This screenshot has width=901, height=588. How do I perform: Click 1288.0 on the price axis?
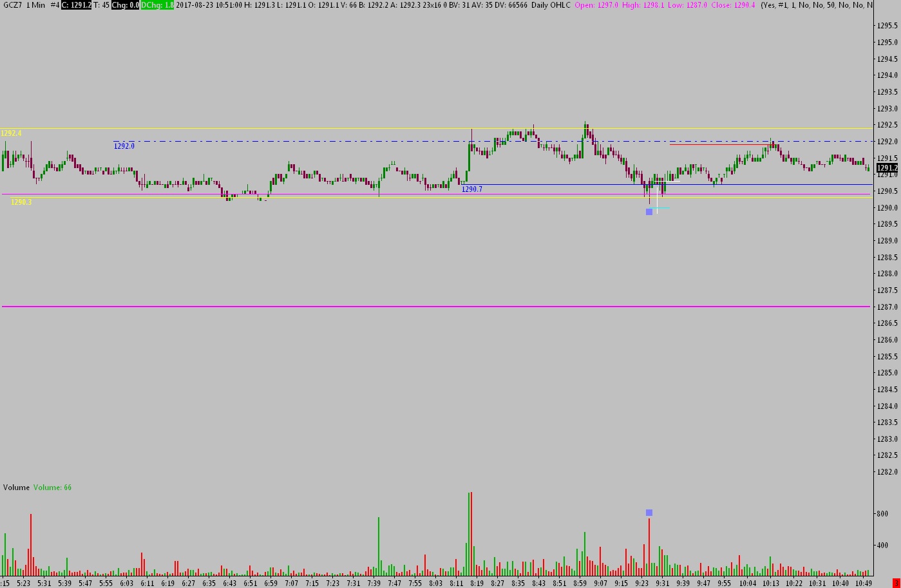point(887,274)
